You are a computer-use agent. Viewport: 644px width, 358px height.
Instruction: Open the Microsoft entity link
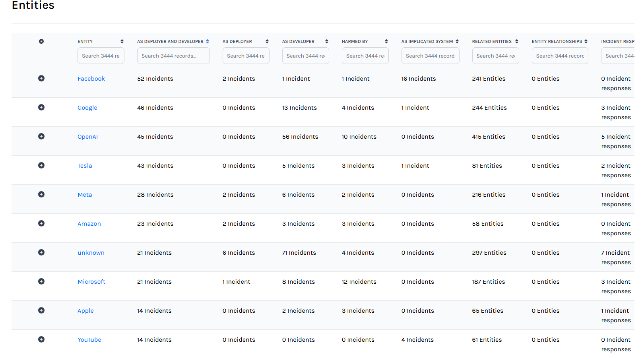[91, 282]
